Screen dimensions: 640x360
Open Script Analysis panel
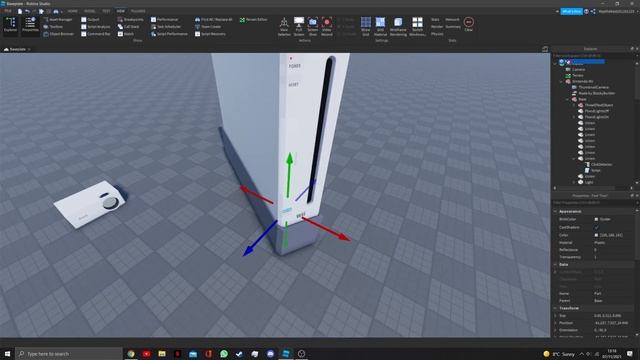coord(96,27)
